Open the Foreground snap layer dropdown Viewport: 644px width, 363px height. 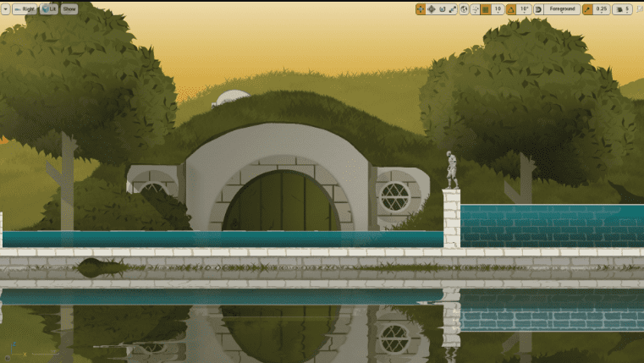click(x=562, y=9)
